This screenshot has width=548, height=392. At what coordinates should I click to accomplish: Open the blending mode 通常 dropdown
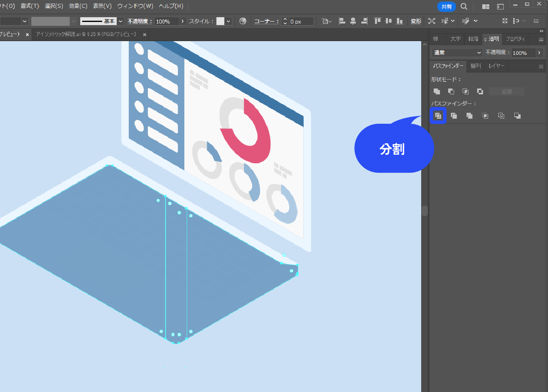(457, 52)
